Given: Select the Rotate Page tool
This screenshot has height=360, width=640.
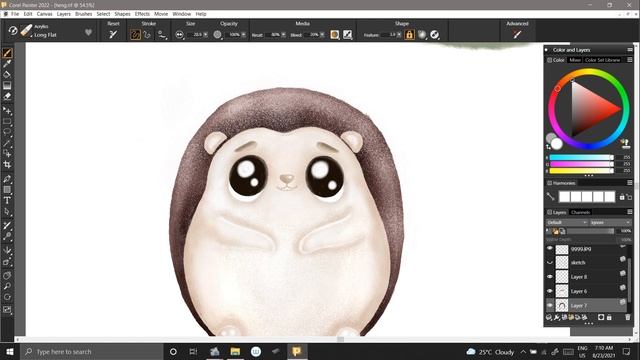Looking at the screenshot, I should tap(7, 297).
